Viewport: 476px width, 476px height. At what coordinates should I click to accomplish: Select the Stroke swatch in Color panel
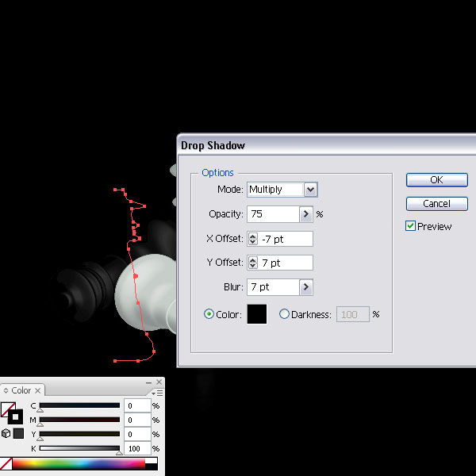coord(16,416)
